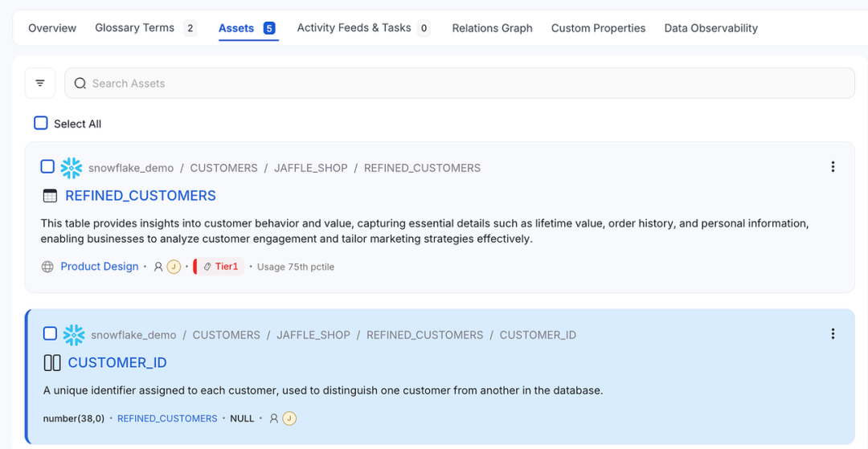Tick the REFINED_CUSTOMERS asset checkbox

(47, 166)
